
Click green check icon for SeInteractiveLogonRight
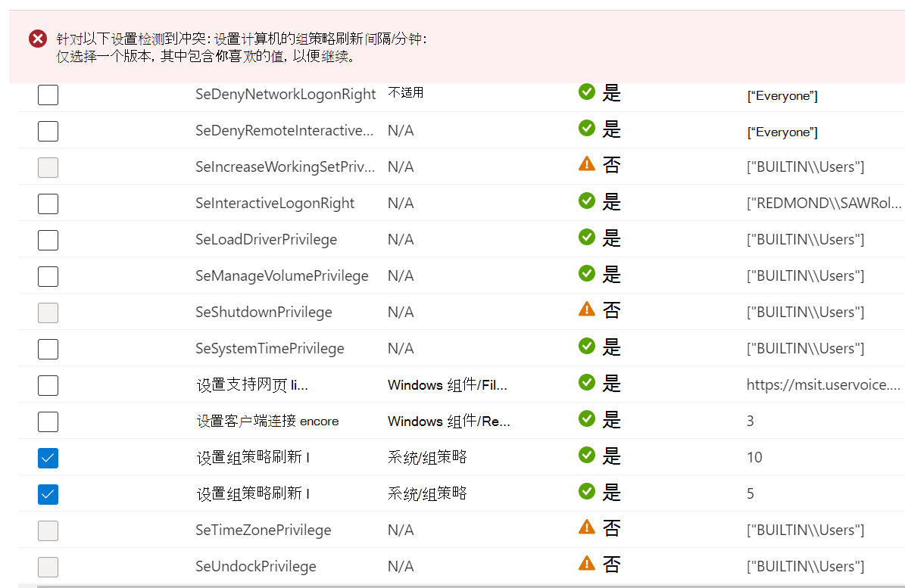pos(586,201)
